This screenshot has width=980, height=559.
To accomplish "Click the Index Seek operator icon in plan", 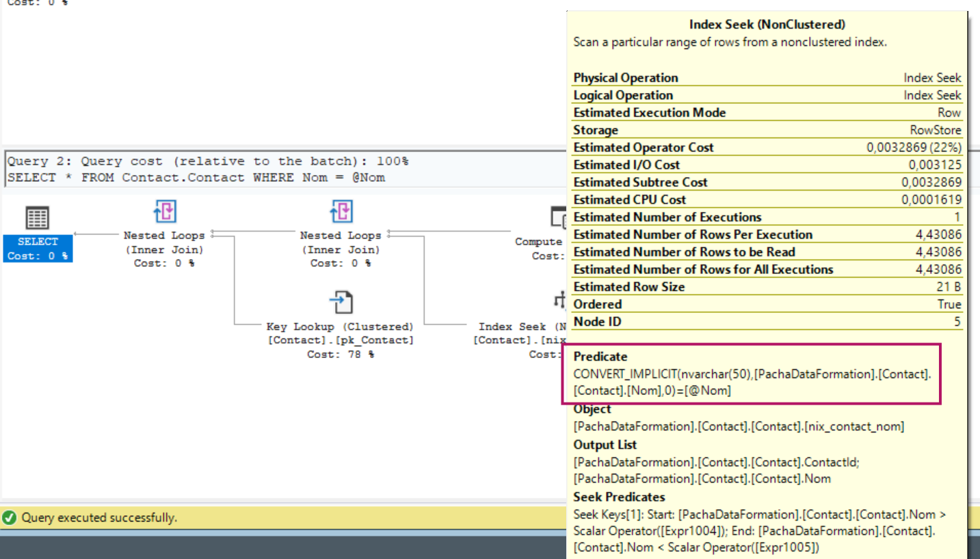I will click(560, 301).
